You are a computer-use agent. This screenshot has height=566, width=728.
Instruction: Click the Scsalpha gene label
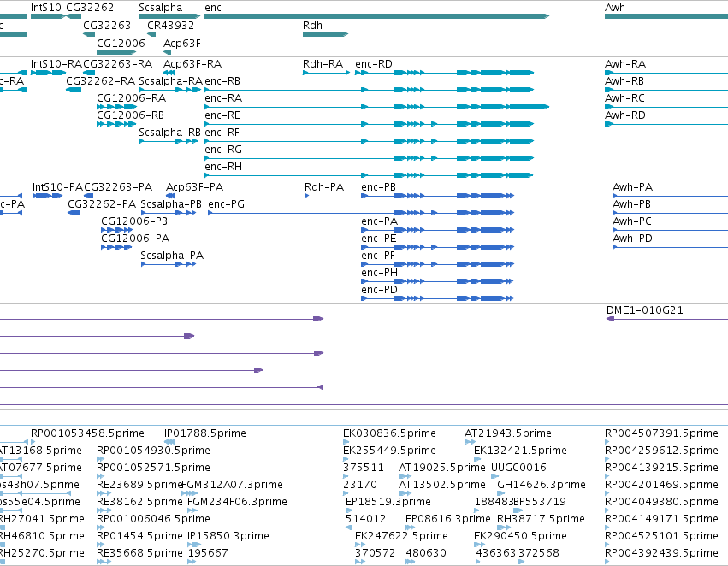click(161, 8)
